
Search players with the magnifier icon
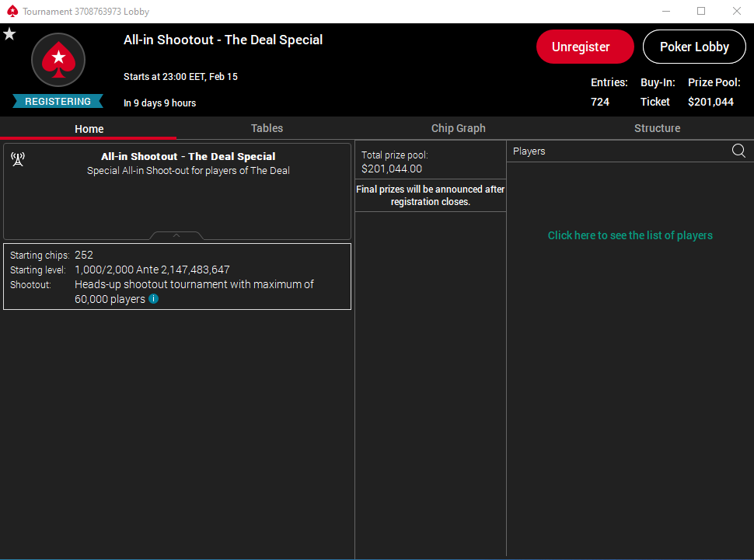tap(738, 151)
